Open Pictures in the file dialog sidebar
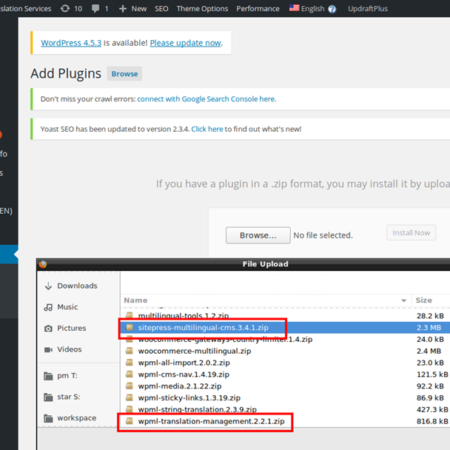The height and width of the screenshot is (450, 450). [x=72, y=328]
